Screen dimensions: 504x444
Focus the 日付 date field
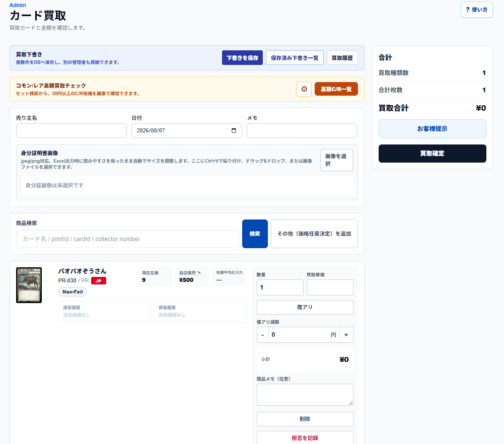(x=186, y=131)
